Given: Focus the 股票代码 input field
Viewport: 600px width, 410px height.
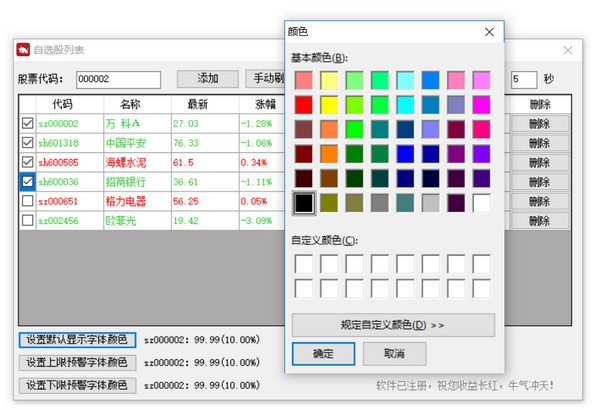Looking at the screenshot, I should pyautogui.click(x=118, y=79).
